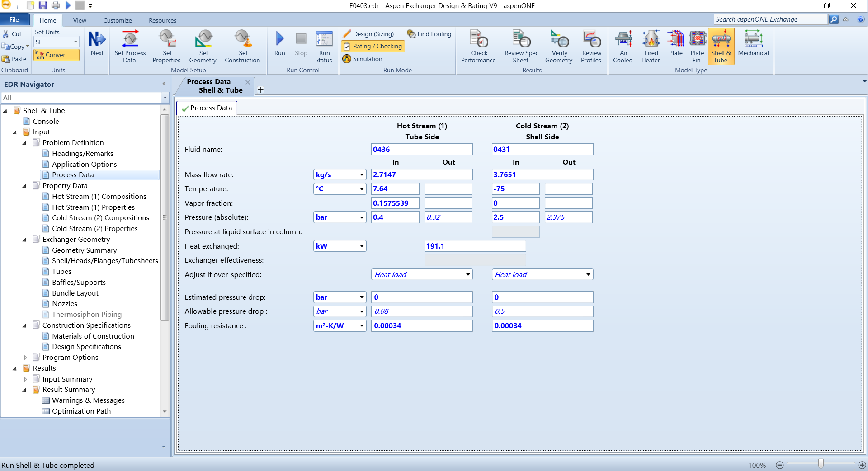868x471 pixels.
Task: Select Simulation run mode
Action: [x=363, y=59]
